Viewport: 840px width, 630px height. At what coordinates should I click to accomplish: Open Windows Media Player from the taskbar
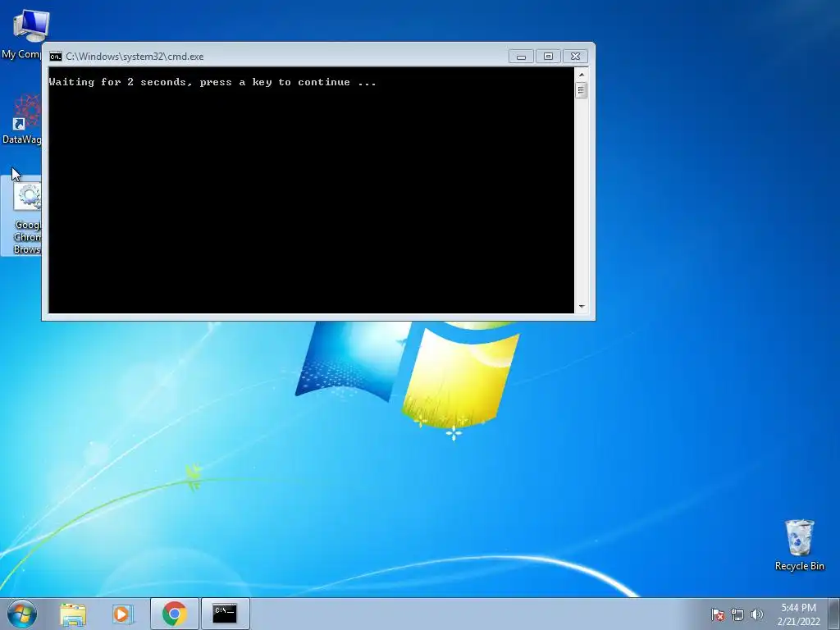point(122,614)
